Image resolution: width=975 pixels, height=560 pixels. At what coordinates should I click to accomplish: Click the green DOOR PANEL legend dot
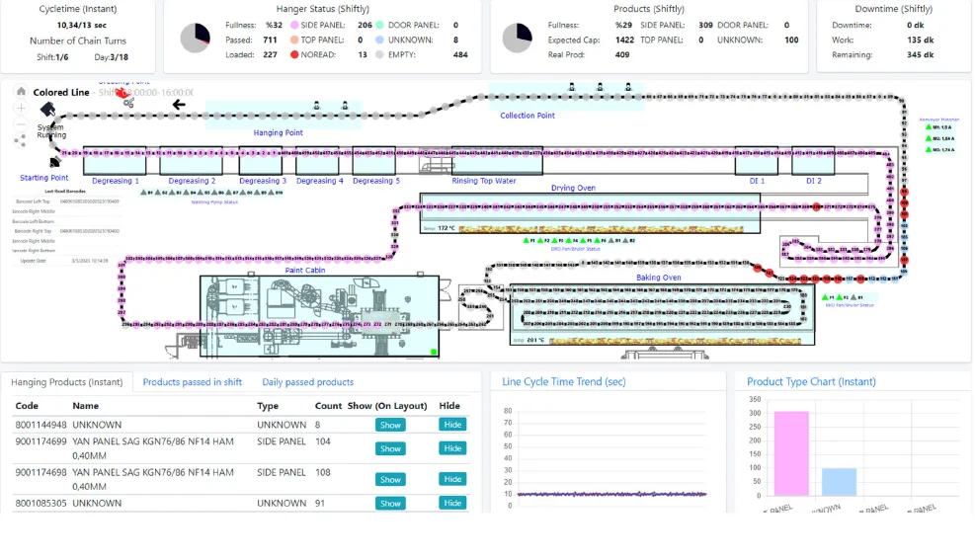click(x=380, y=26)
